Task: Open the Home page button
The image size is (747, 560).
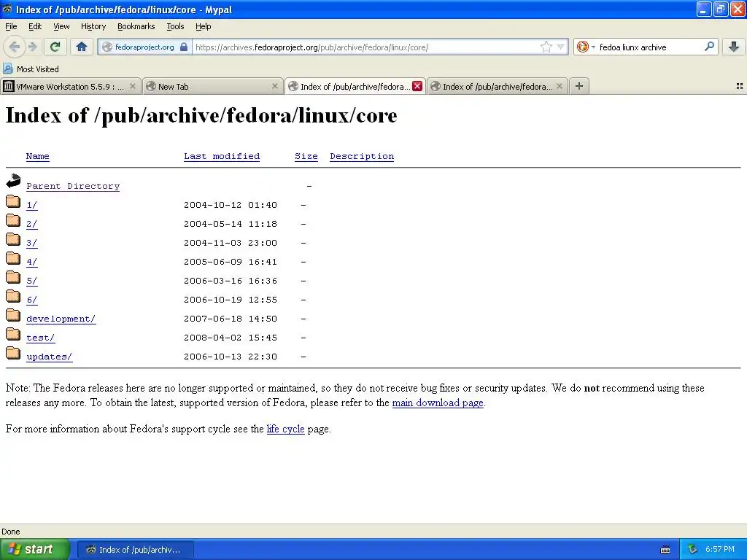Action: pos(82,47)
